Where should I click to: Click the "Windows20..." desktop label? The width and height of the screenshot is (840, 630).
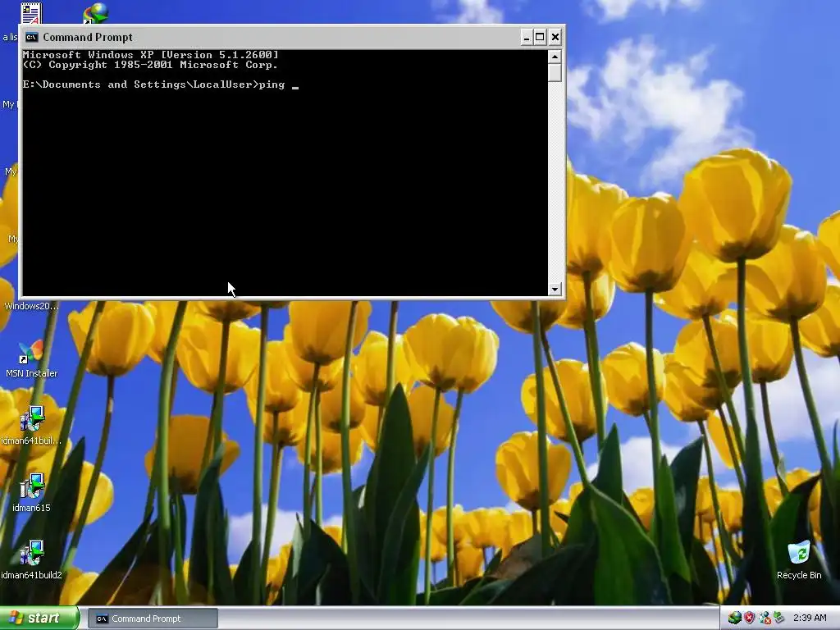[32, 306]
